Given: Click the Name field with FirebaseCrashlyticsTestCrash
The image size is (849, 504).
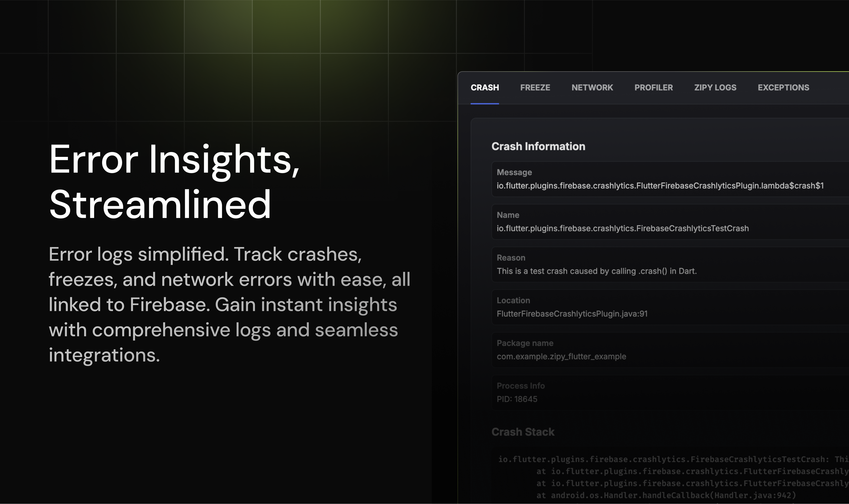Looking at the screenshot, I should [622, 228].
